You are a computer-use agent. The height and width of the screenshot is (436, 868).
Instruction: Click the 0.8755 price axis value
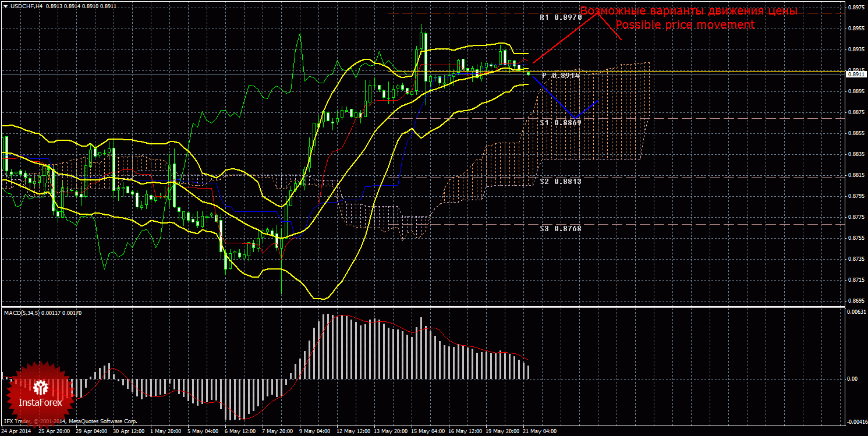pos(855,238)
